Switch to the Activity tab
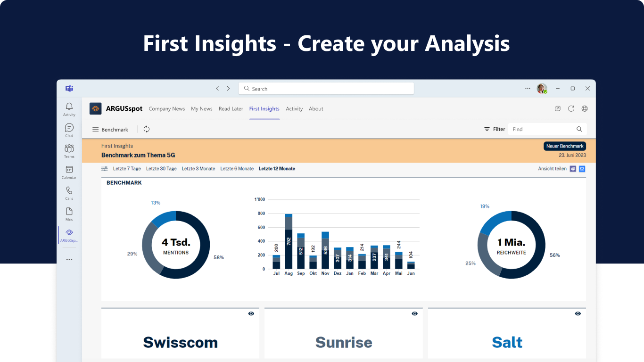The height and width of the screenshot is (362, 644). point(294,109)
